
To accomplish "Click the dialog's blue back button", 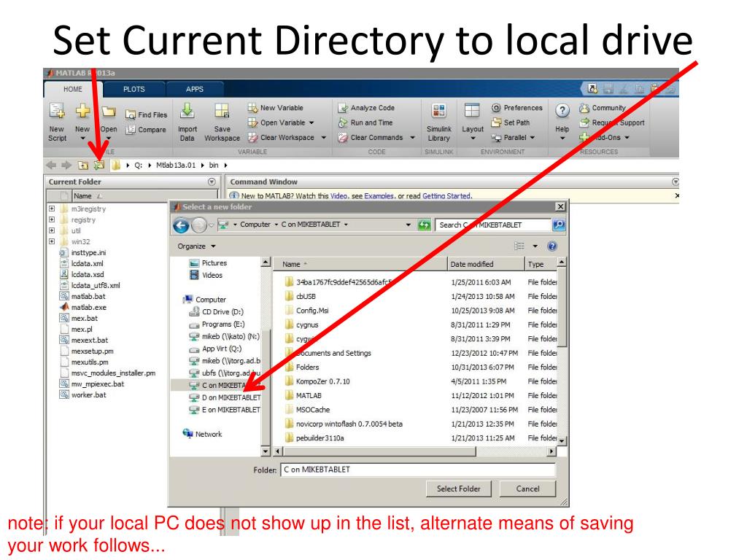I will pos(181,225).
